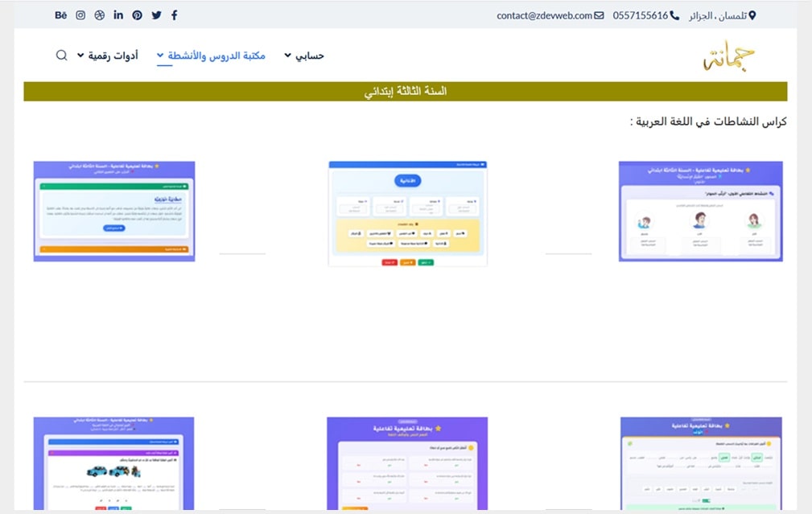812x514 pixels.
Task: Expand the مكتبة الدروس والأنشطة dropdown
Action: point(211,56)
